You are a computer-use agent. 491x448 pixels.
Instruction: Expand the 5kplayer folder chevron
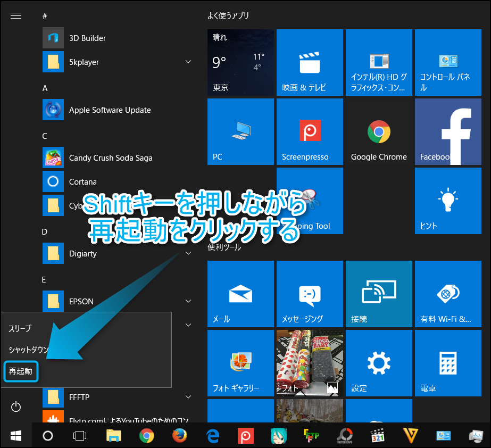tap(188, 62)
